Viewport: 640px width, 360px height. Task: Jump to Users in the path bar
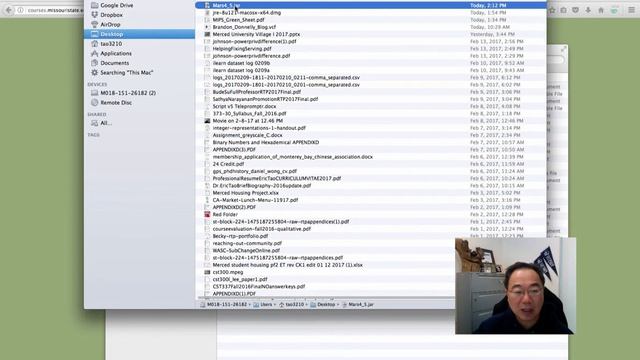coord(263,304)
